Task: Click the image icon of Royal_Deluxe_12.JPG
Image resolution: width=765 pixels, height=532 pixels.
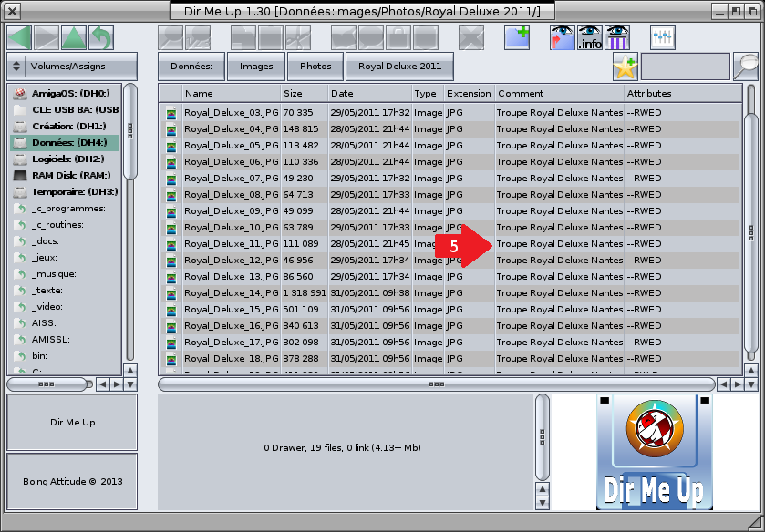Action: point(171,261)
